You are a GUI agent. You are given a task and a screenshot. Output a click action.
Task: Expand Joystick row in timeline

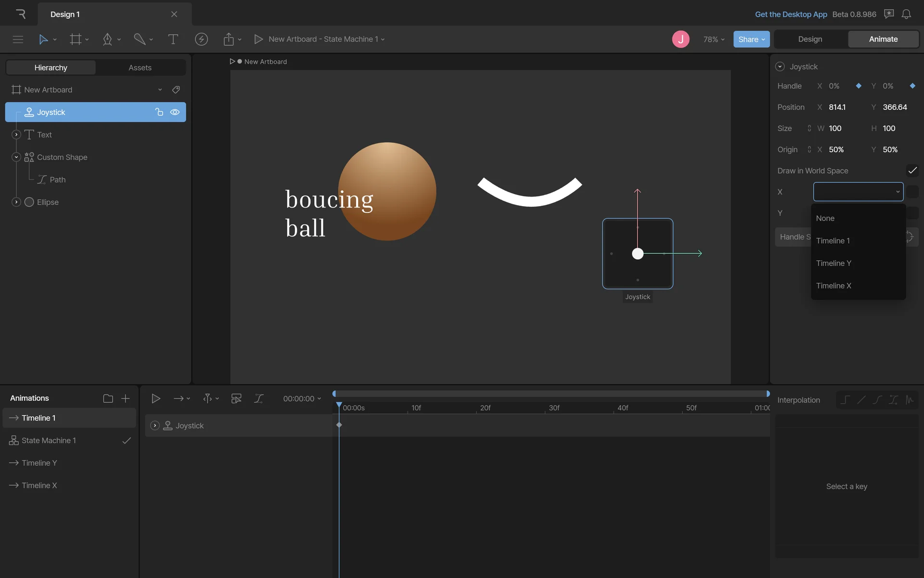[154, 425]
